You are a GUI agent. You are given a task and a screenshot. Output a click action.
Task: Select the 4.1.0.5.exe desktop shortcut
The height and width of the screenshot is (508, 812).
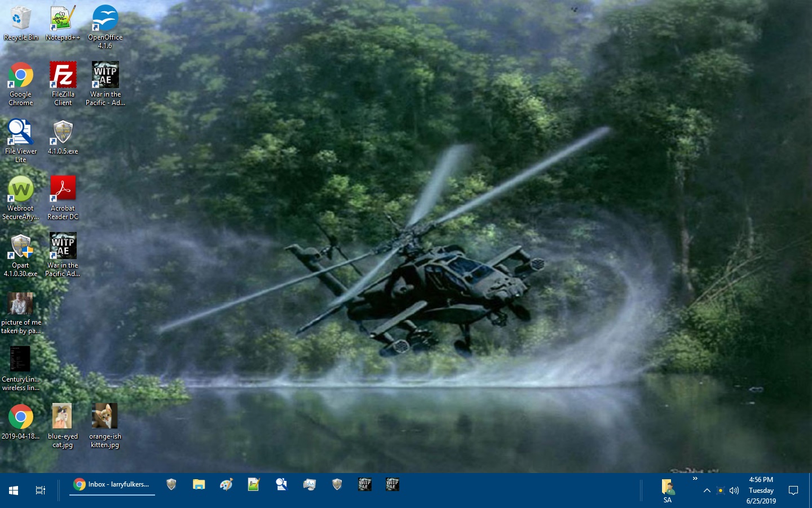(63, 137)
